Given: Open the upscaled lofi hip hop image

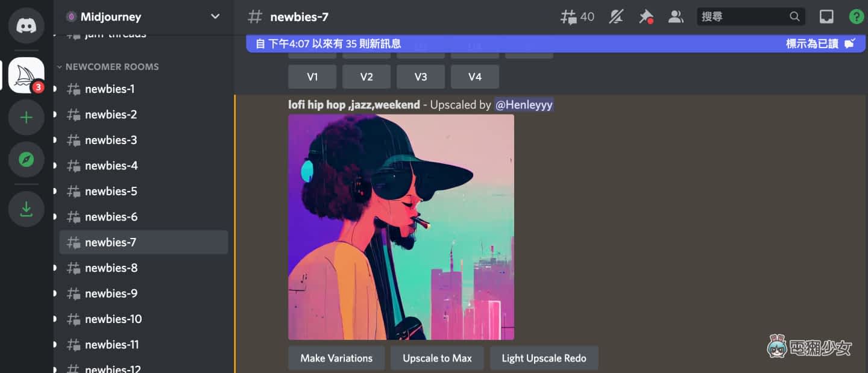Looking at the screenshot, I should click(x=401, y=227).
